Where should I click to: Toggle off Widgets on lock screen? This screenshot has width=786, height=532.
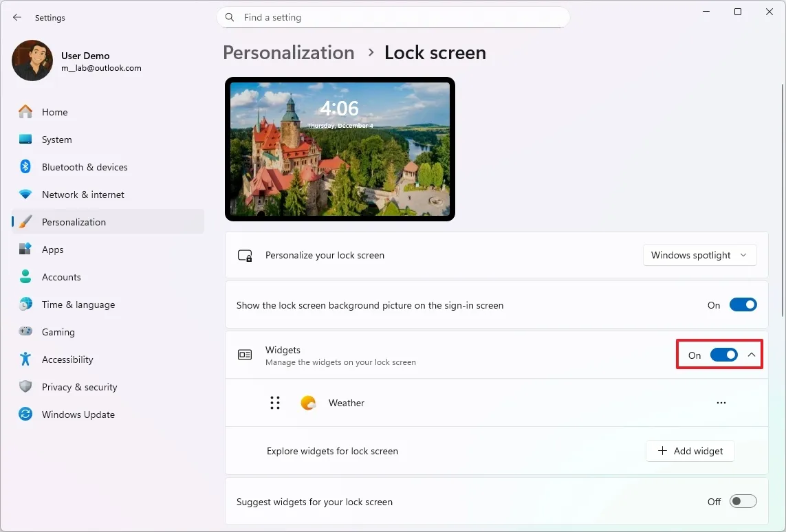click(x=723, y=355)
